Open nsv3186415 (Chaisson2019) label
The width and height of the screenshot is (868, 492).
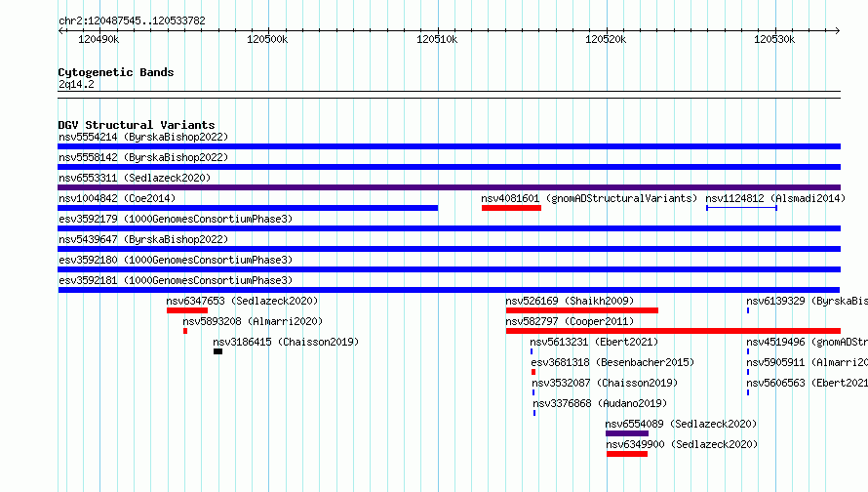tap(286, 342)
